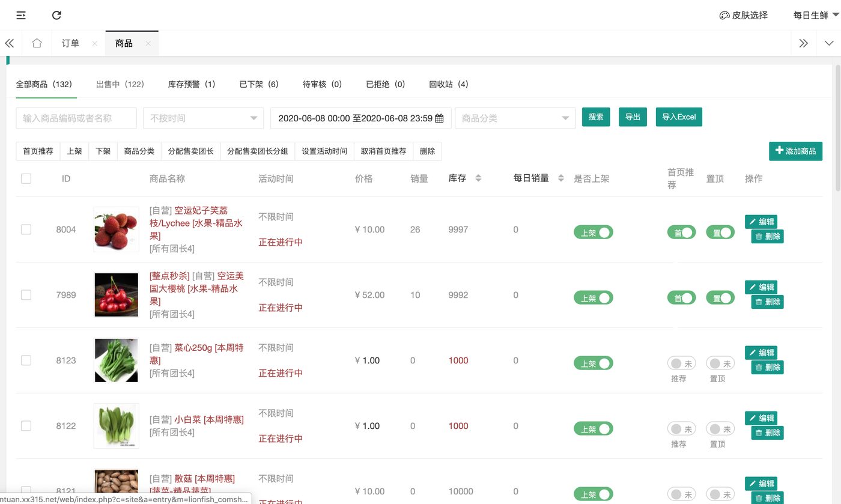Switch to 出售中 (122) tab
This screenshot has height=504, width=841.
click(x=120, y=84)
